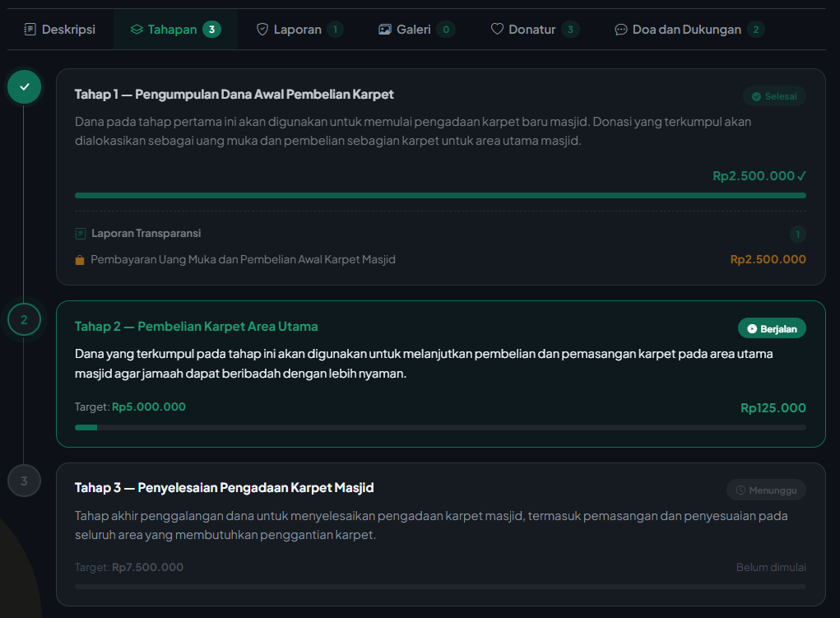Viewport: 840px width, 618px height.
Task: Click the orange Rp2.500.000 amount
Action: pos(768,259)
